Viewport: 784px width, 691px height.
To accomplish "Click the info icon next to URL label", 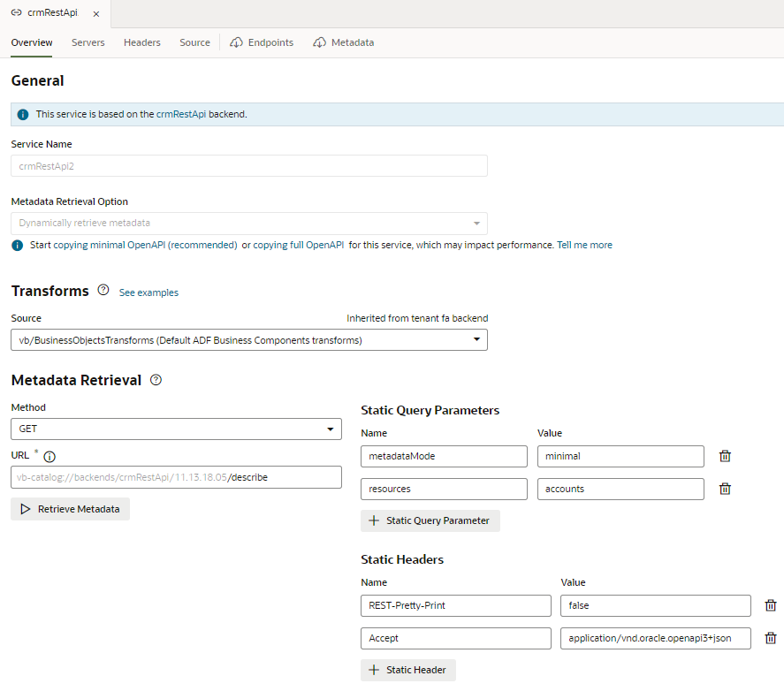I will pyautogui.click(x=49, y=457).
